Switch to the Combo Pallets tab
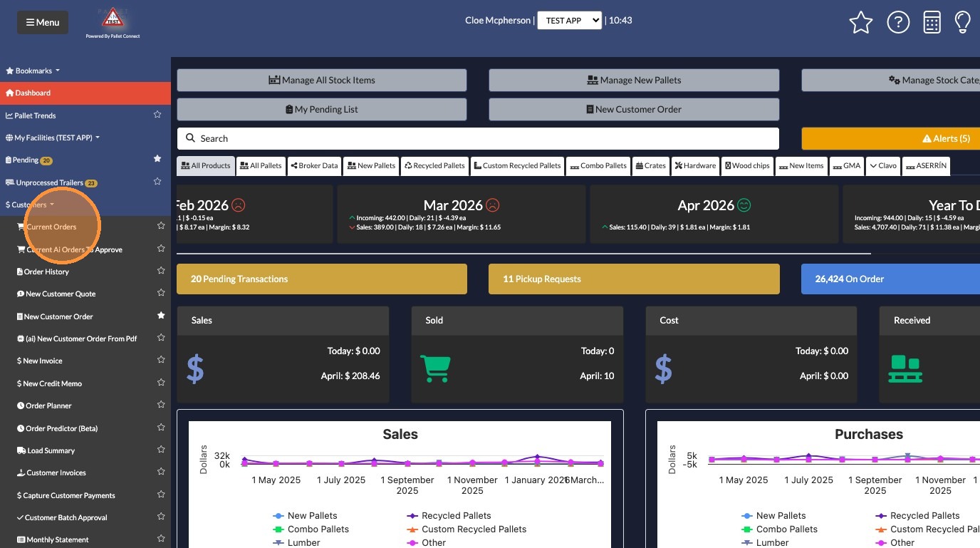 click(x=598, y=166)
